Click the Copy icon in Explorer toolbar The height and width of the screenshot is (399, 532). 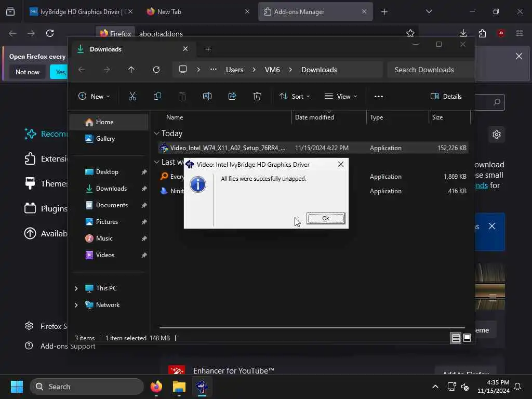(x=157, y=96)
